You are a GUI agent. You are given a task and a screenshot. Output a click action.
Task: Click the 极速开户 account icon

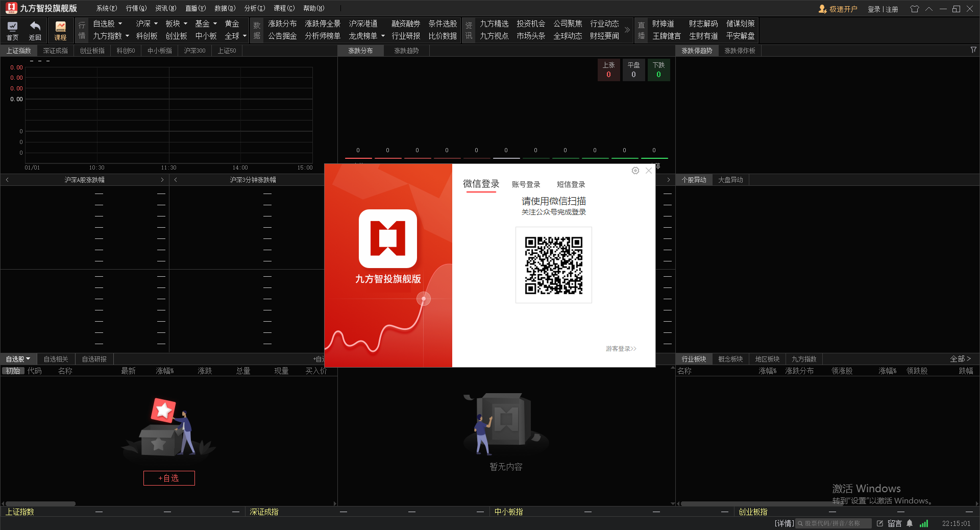pyautogui.click(x=822, y=9)
